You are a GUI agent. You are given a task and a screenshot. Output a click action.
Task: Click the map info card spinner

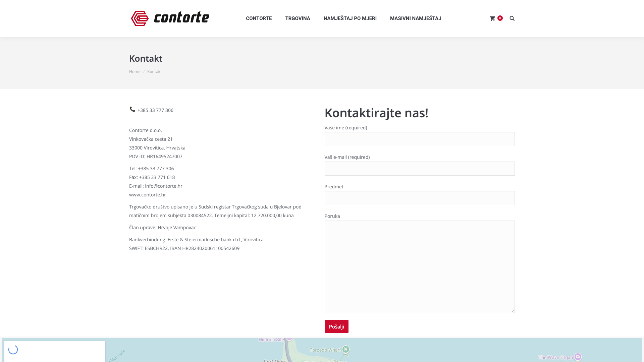coord(13,350)
